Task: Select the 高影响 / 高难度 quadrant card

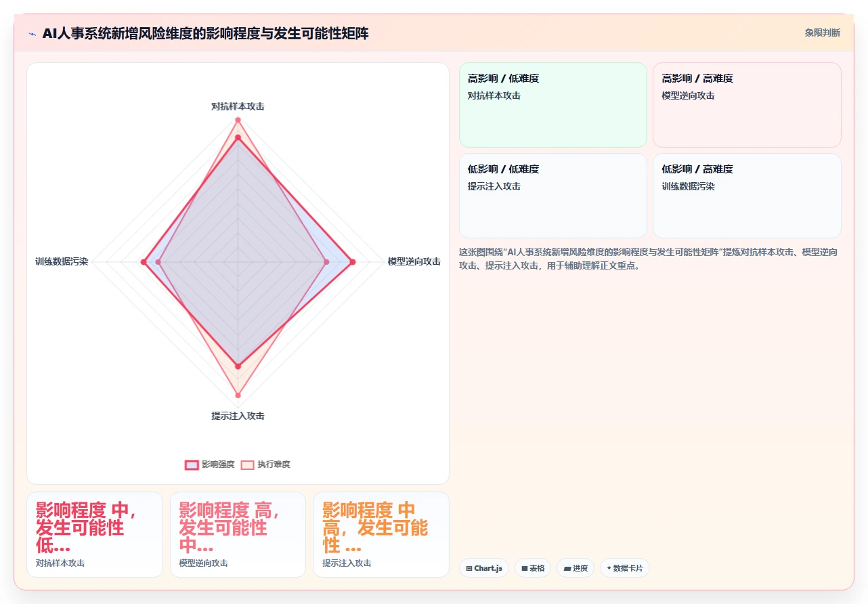Action: (747, 105)
